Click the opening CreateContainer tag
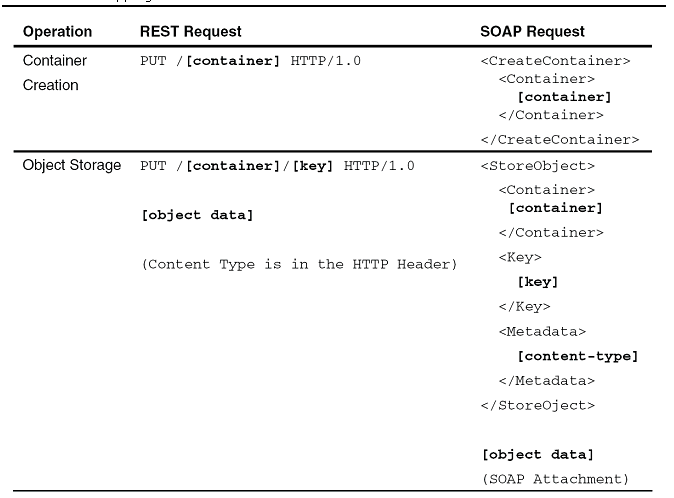 [555, 61]
